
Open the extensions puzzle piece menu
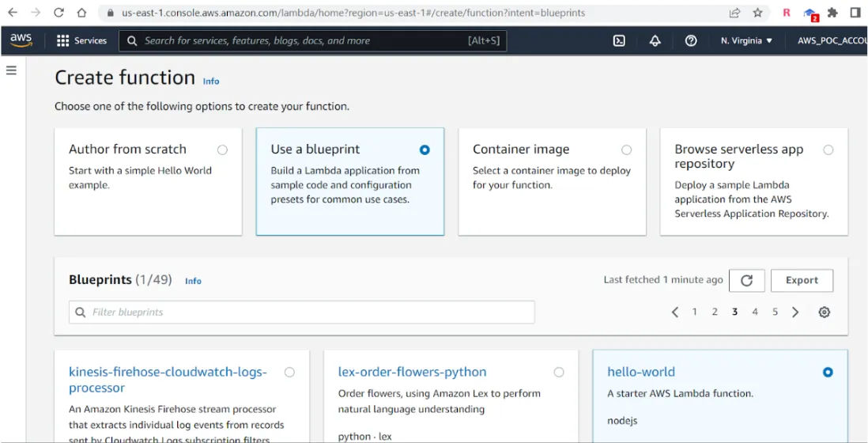tap(832, 13)
